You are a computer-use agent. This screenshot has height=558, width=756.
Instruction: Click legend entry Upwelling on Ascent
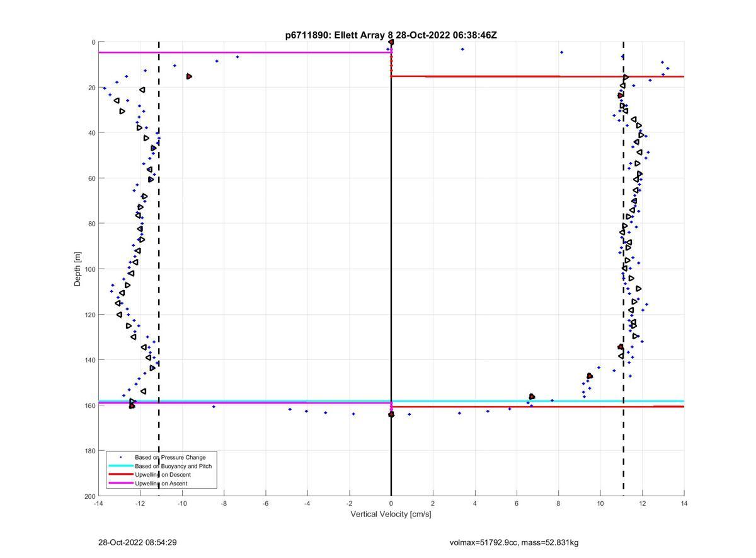tap(161, 484)
